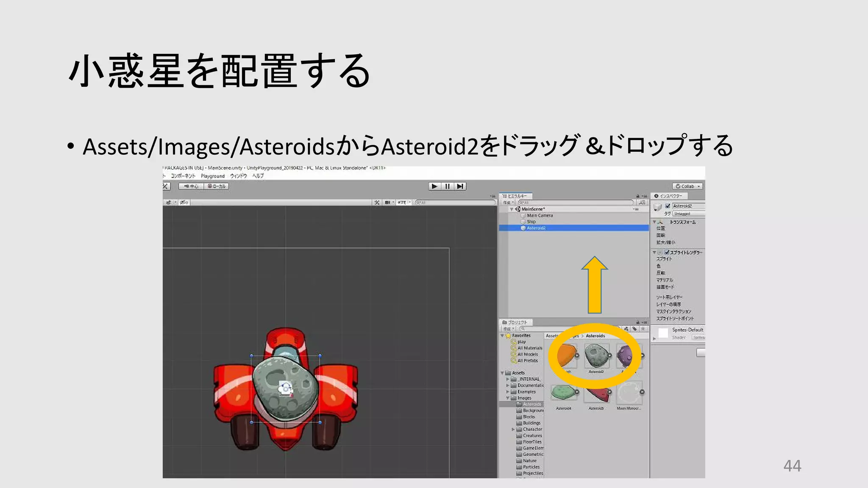Viewport: 868px width, 488px height.
Task: Click the game object cube icon in the Inspector
Action: (658, 208)
